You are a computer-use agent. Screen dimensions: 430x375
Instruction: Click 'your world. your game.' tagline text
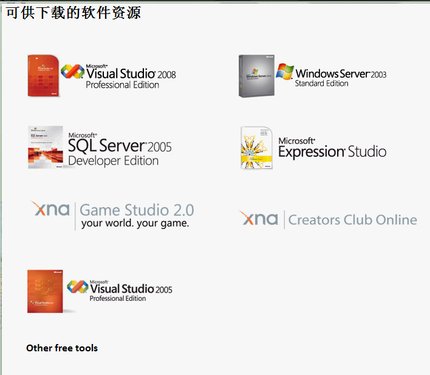[135, 223]
